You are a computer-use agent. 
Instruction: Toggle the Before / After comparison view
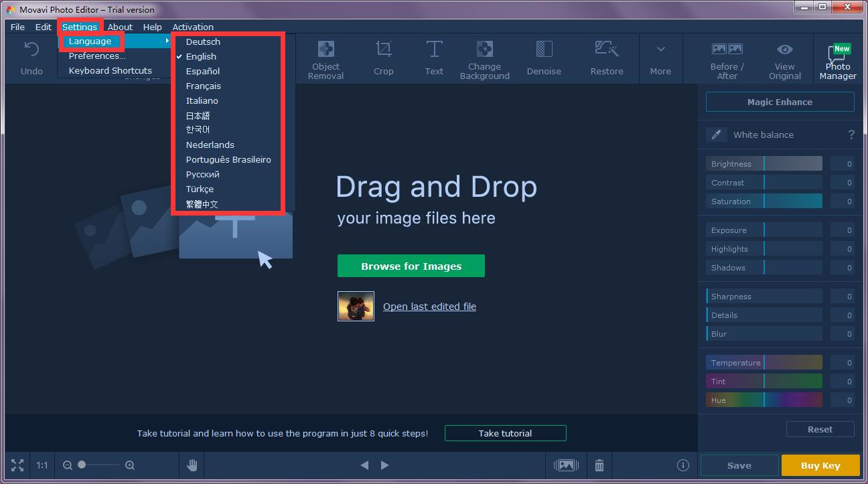727,60
